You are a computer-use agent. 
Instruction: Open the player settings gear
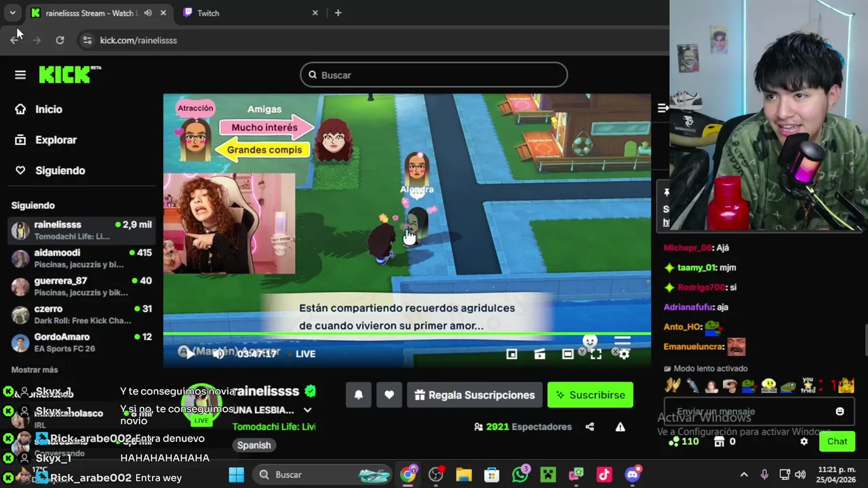624,354
